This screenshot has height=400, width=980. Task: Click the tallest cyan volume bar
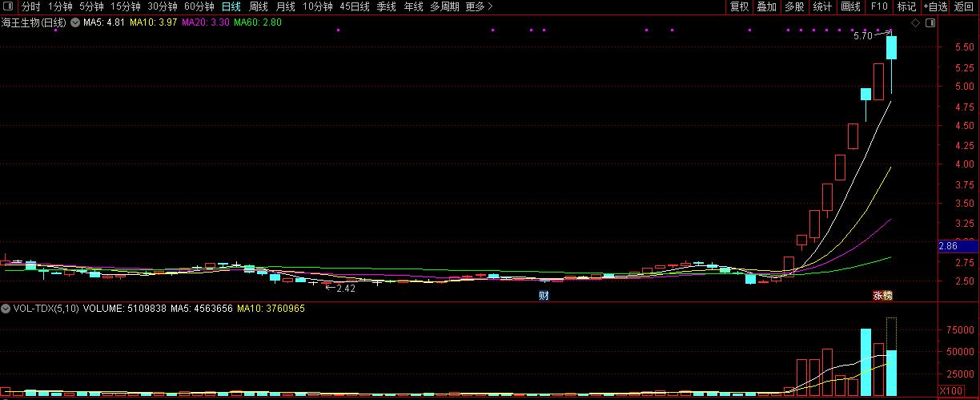click(866, 362)
